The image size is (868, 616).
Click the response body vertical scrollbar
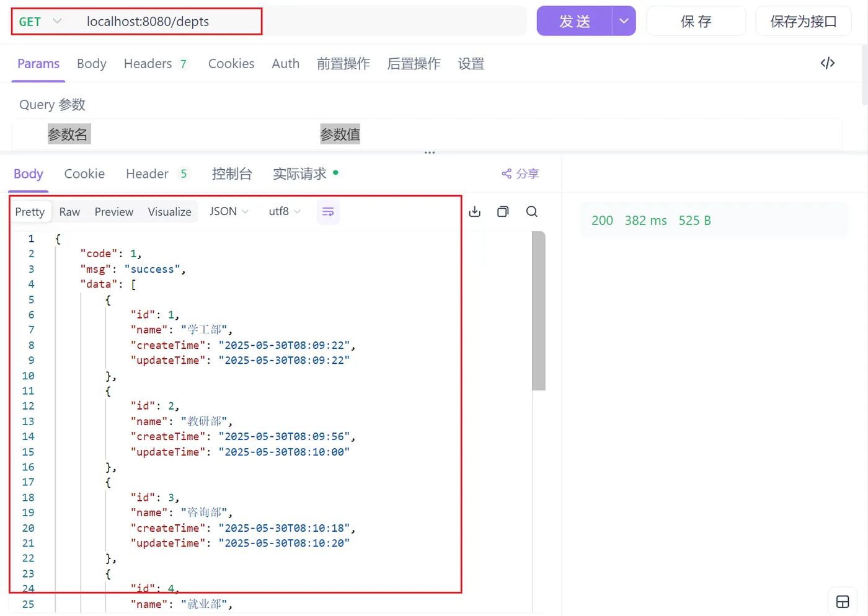(539, 311)
